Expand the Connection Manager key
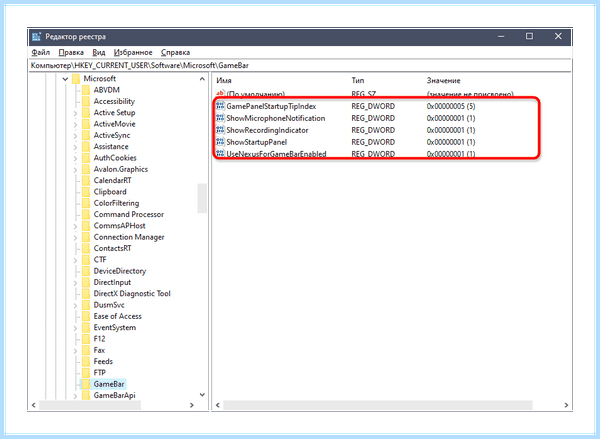 75,237
